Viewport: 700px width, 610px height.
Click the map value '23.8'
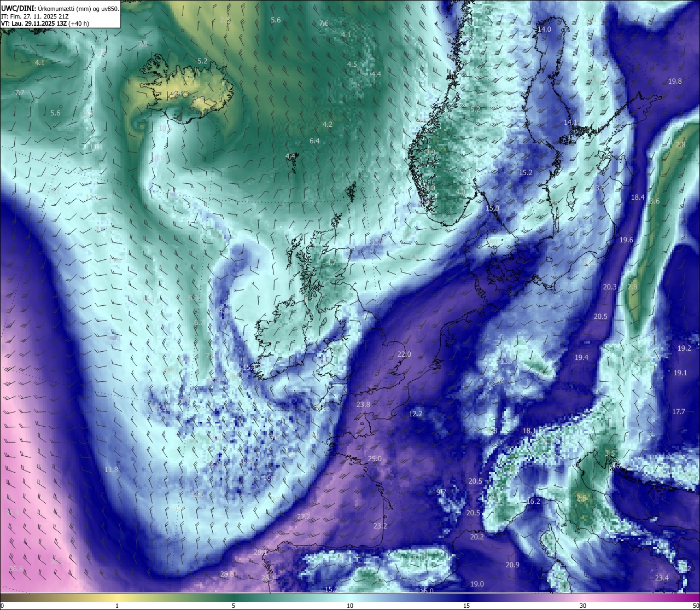pyautogui.click(x=363, y=404)
